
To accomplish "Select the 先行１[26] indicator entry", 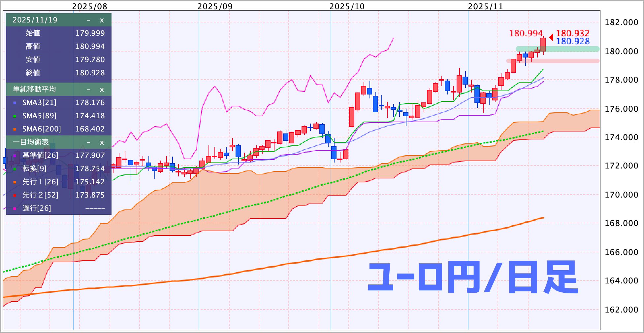I will click(x=40, y=182).
